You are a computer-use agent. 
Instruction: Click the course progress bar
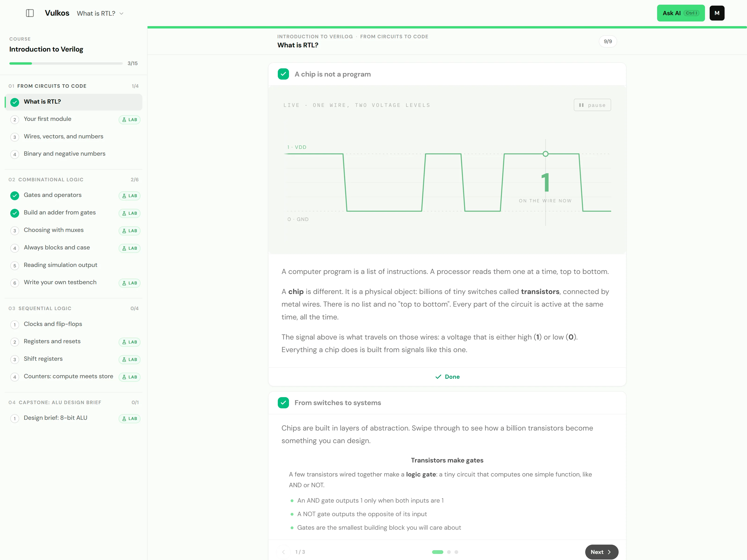(66, 63)
